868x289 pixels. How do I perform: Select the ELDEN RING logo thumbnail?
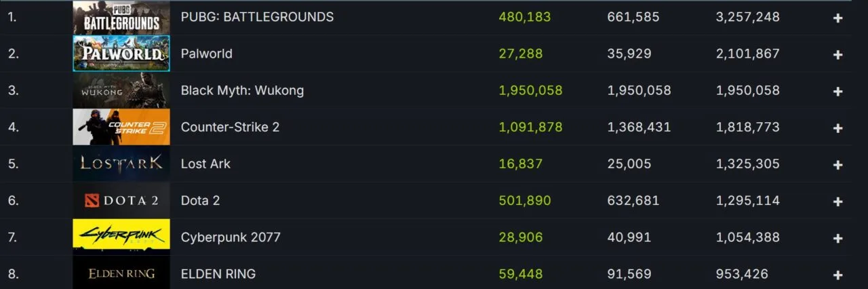pos(121,273)
